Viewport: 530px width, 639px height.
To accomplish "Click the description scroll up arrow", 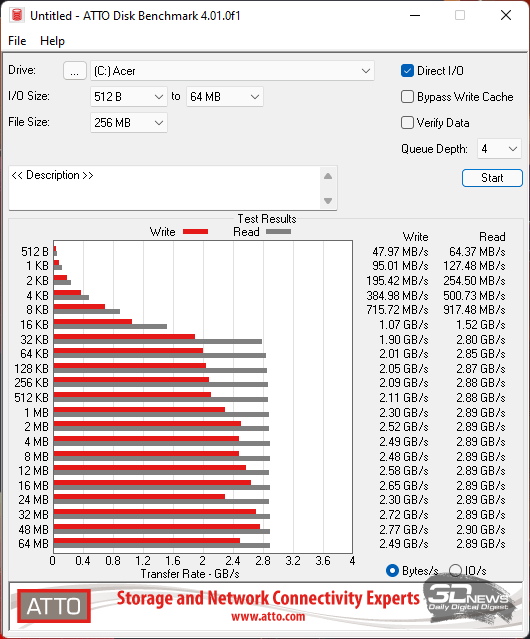I will coord(328,176).
